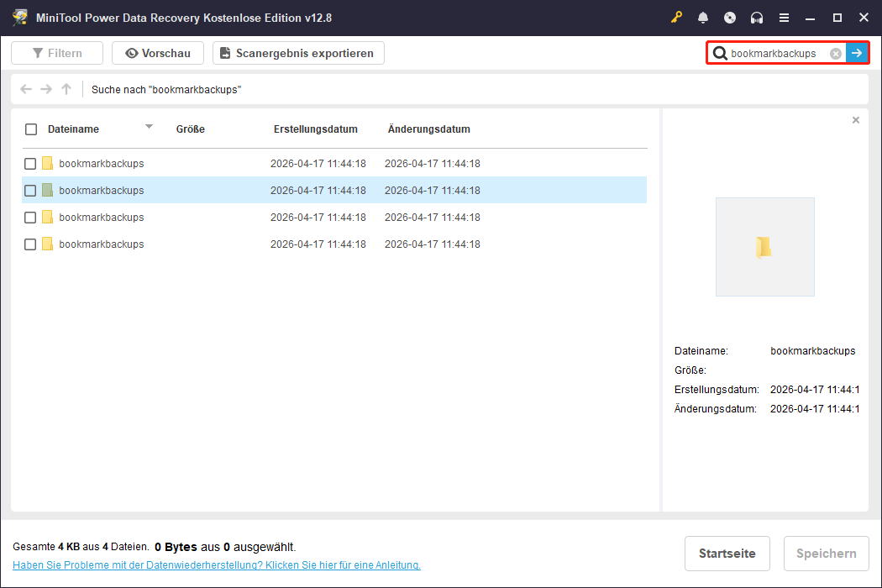The width and height of the screenshot is (882, 588).
Task: Click the key register icon in title bar
Action: click(676, 18)
